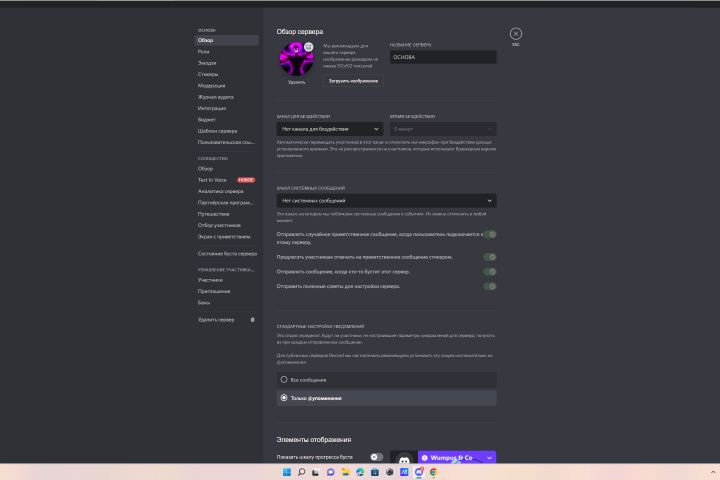The width and height of the screenshot is (720, 480).
Task: Open the Стикеры settings tab
Action: pos(226,74)
